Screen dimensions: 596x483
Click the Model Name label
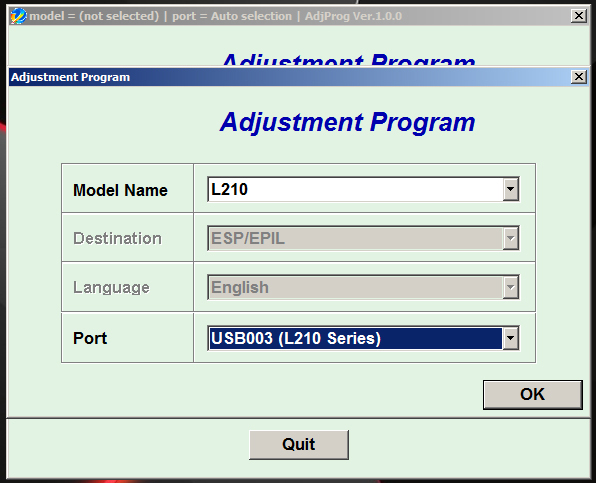120,190
